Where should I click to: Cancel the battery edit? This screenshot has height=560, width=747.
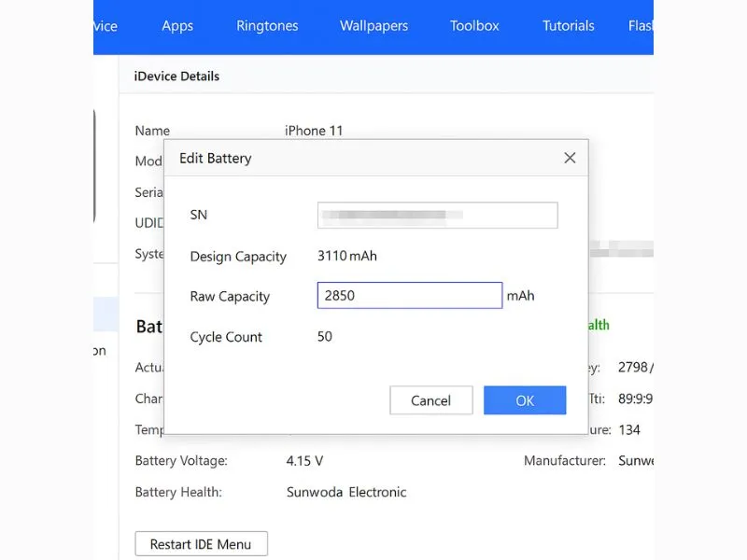coord(431,400)
